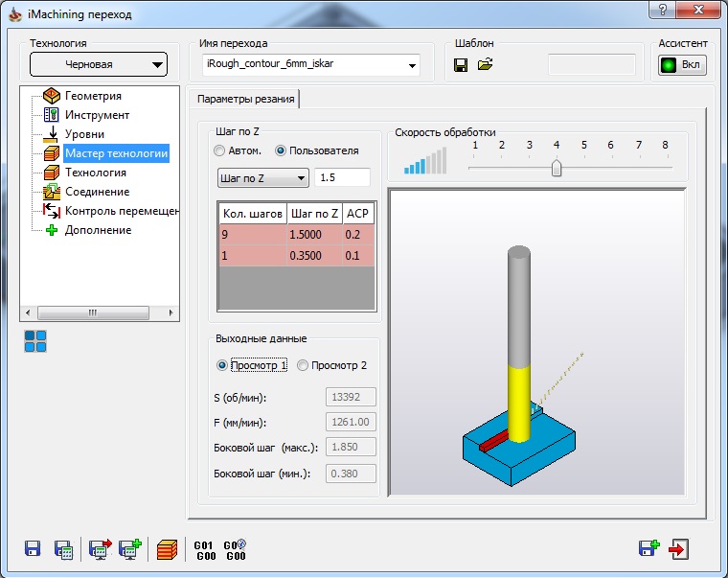728x578 pixels.
Task: Click the Мастер технологии tree icon
Action: pyautogui.click(x=52, y=152)
